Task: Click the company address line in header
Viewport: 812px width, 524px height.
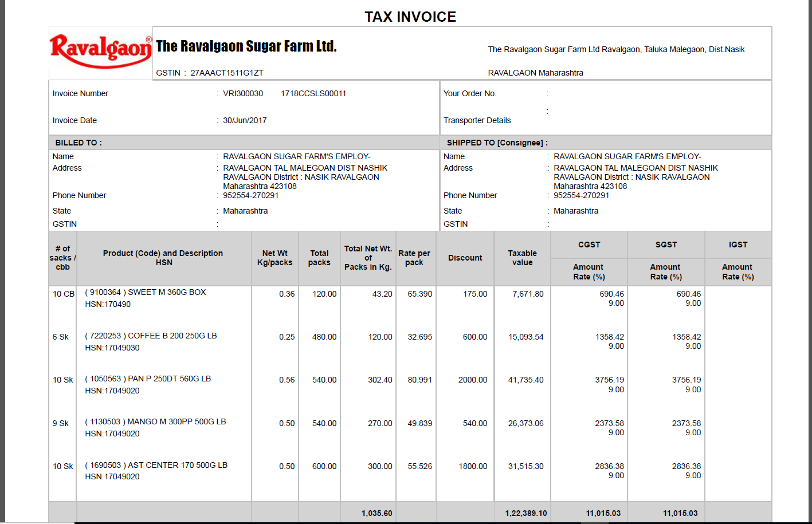Action: click(x=616, y=49)
